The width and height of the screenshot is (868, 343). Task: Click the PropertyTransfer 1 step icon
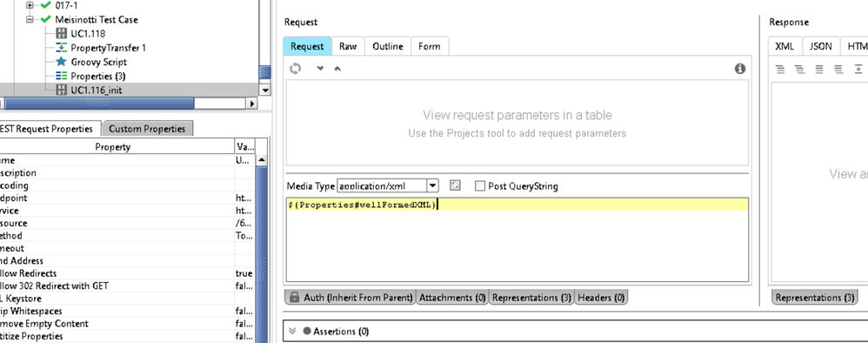62,48
